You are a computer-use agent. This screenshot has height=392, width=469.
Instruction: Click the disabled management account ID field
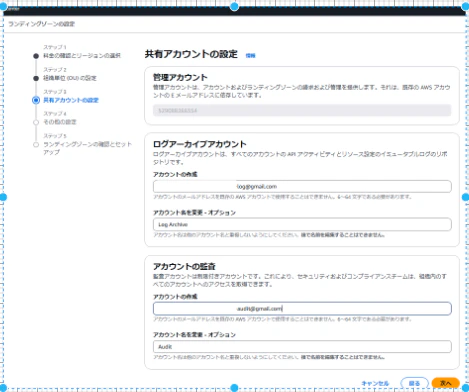coord(302,110)
